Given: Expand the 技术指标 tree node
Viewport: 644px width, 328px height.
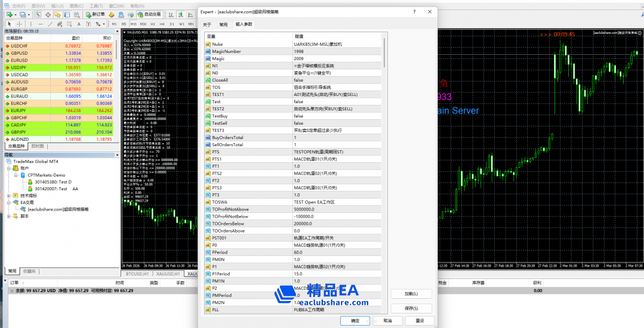Looking at the screenshot, I should pos(8,196).
